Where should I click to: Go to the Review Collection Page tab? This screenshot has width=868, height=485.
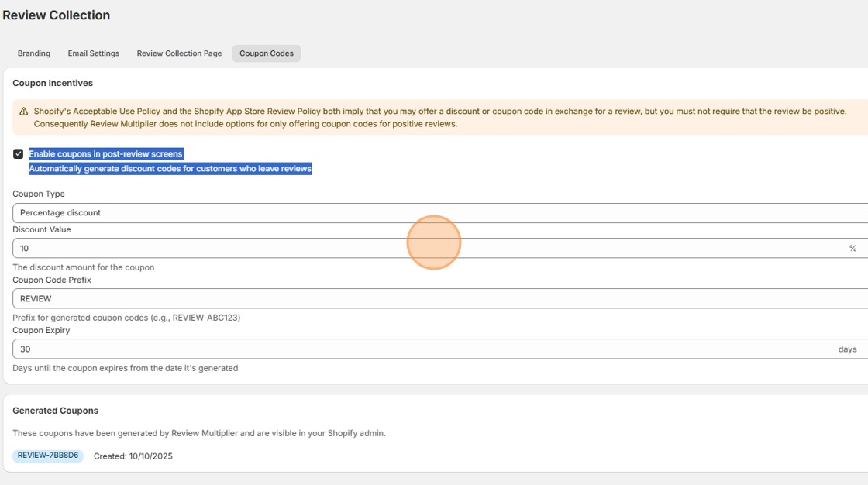179,53
